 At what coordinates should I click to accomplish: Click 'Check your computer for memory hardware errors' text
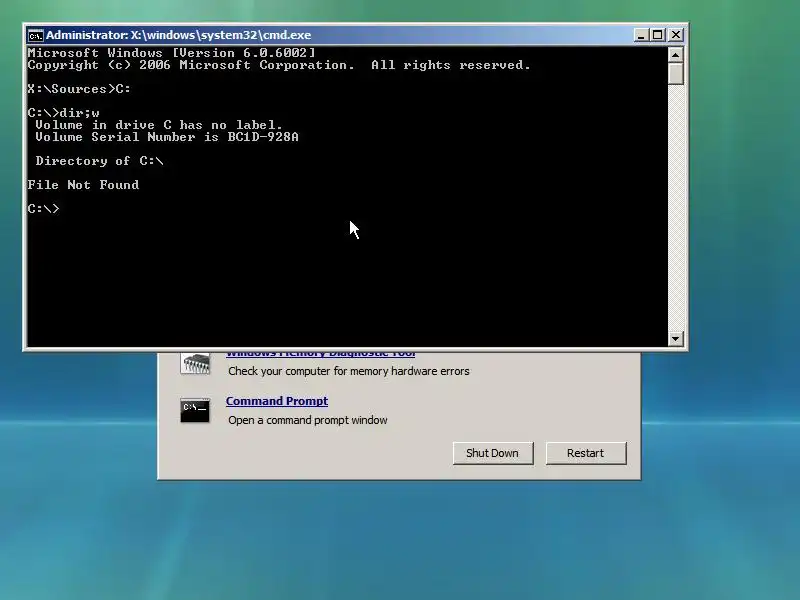[x=348, y=371]
